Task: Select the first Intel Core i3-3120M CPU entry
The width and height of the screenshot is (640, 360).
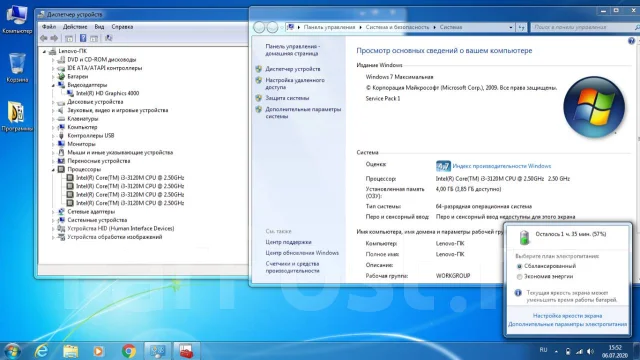Action: tap(130, 178)
